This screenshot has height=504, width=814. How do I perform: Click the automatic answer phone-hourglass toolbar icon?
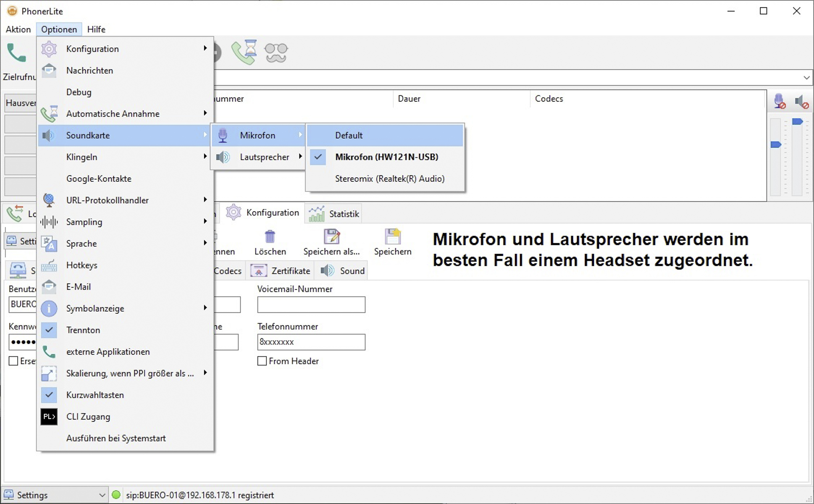(245, 52)
